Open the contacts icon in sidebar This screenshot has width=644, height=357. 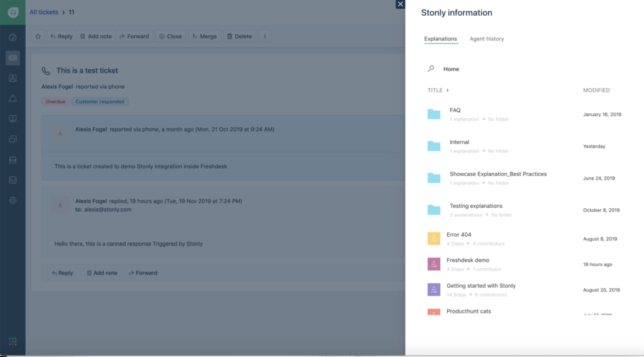tap(13, 78)
